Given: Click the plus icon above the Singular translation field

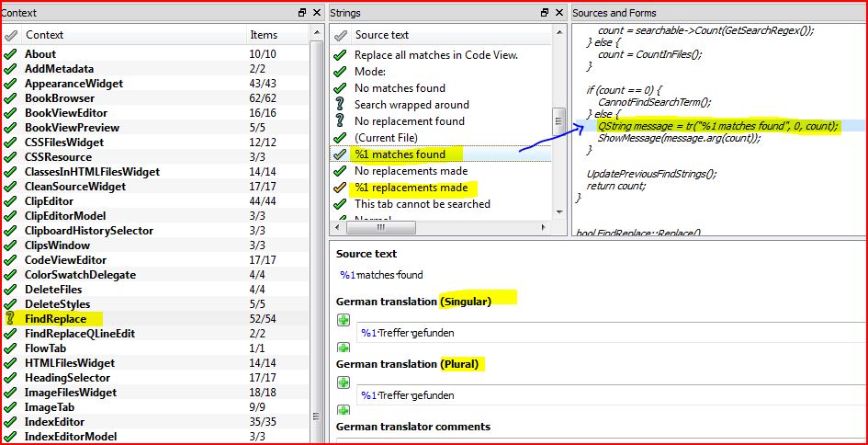Looking at the screenshot, I should click(x=344, y=320).
